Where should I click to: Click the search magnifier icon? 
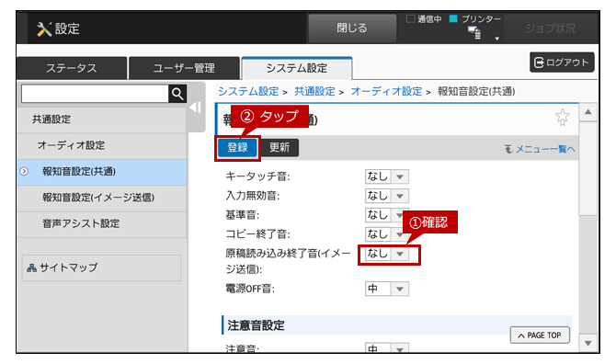[177, 94]
